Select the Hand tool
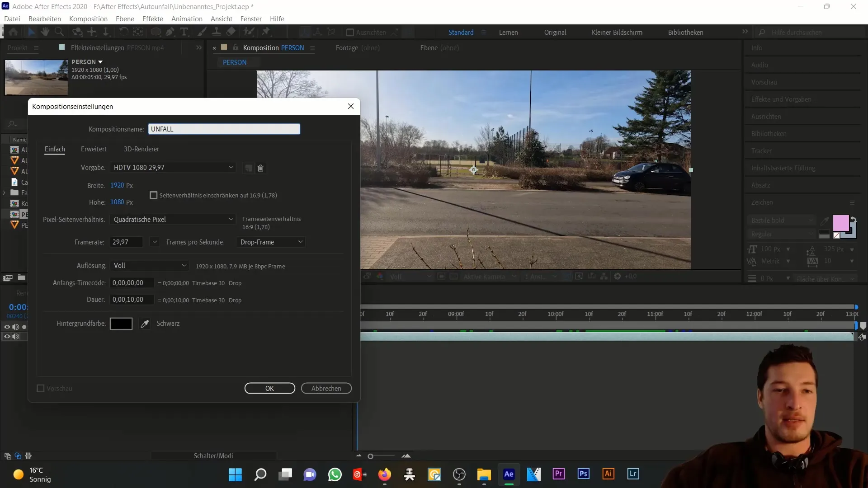The width and height of the screenshot is (868, 488). click(45, 32)
